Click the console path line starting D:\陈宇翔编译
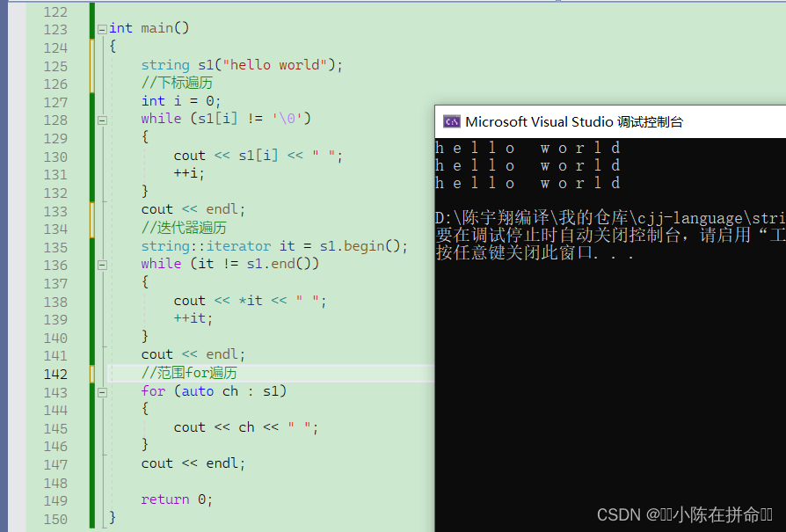The width and height of the screenshot is (786, 532). [610, 218]
